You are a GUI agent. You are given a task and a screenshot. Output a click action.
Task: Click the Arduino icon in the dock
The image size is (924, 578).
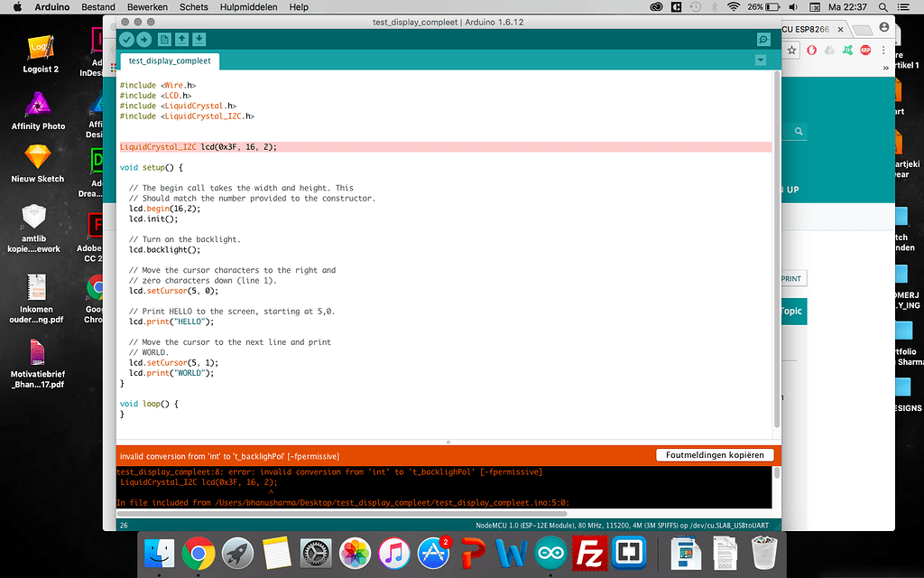(550, 554)
